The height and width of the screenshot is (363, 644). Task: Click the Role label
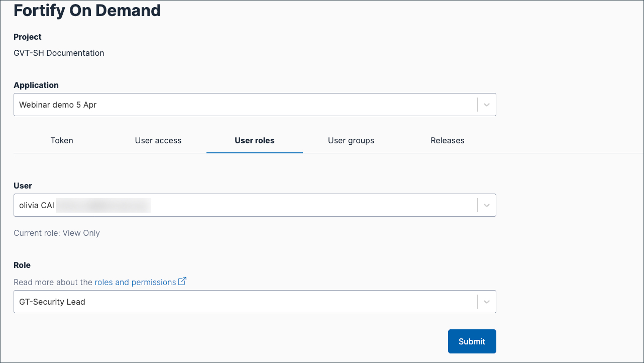(x=22, y=265)
